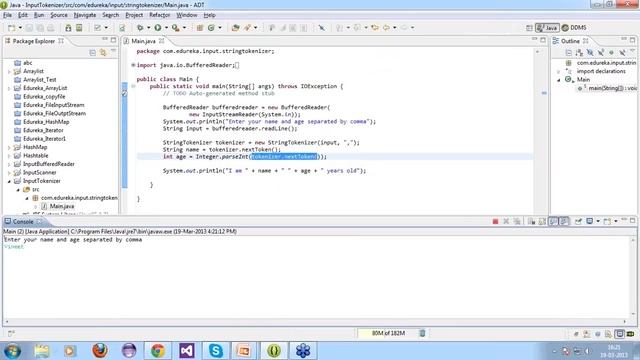640x360 pixels.
Task: Open the File menu
Action: tap(7, 15)
